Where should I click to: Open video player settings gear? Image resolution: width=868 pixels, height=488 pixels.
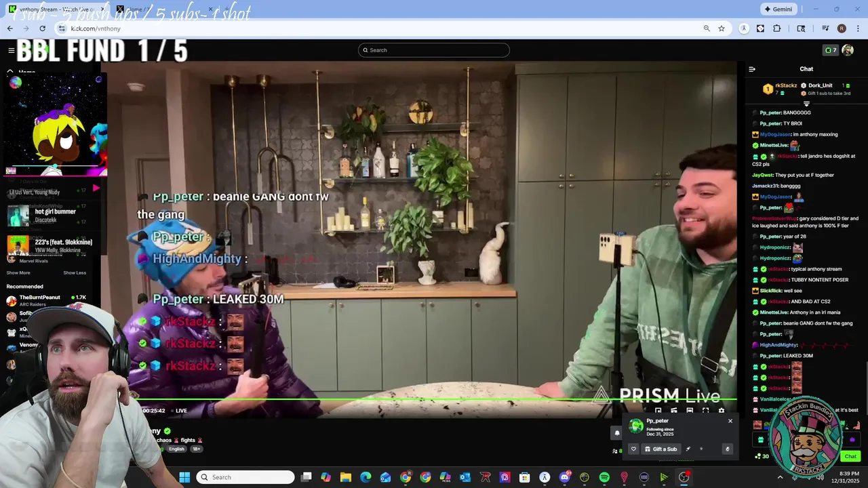click(721, 410)
